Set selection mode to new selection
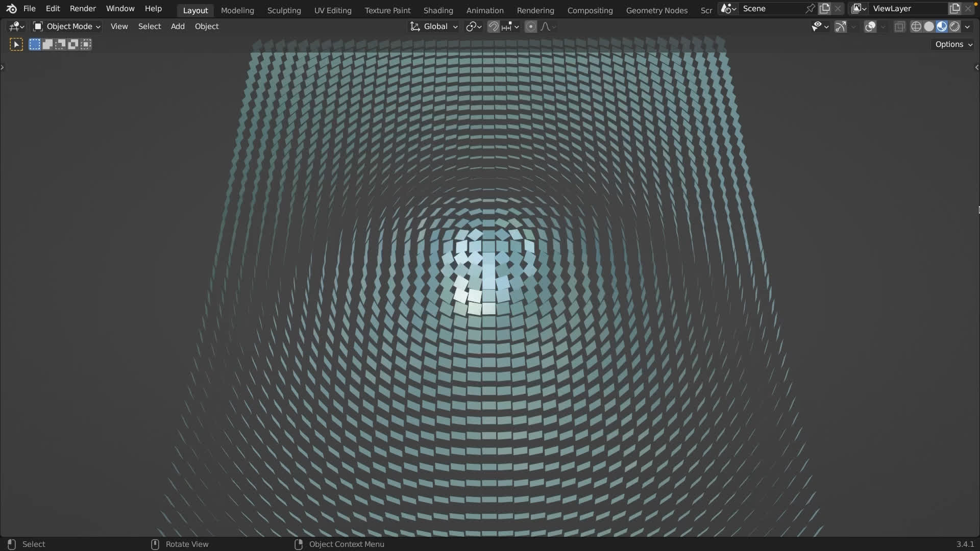Image resolution: width=980 pixels, height=551 pixels. click(x=35, y=44)
